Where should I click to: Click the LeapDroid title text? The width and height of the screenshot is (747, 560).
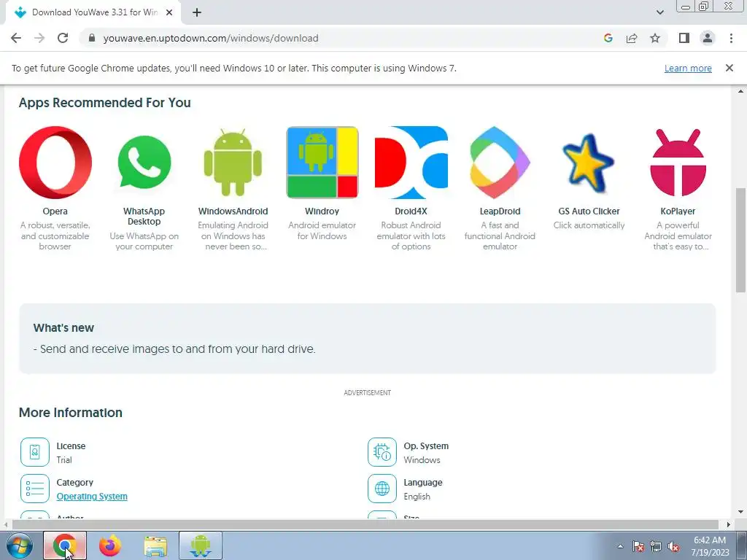pos(500,211)
